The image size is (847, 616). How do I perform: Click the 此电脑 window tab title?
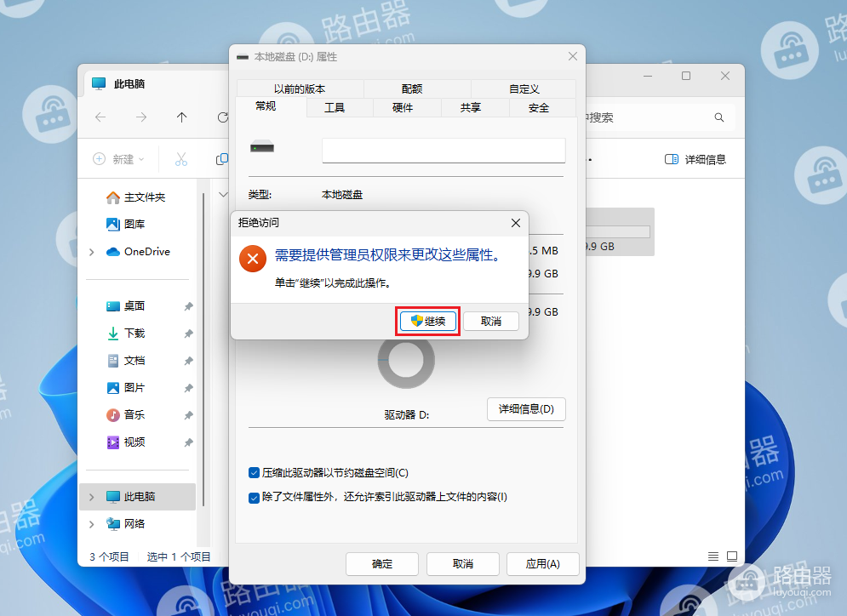(129, 83)
